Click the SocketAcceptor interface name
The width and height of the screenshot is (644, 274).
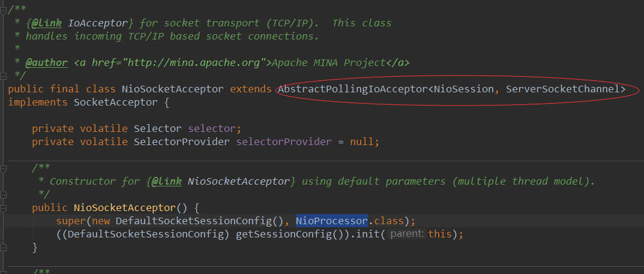(x=116, y=102)
